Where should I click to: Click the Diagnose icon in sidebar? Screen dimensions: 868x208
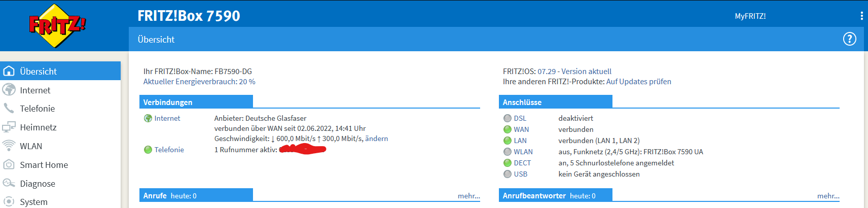tap(9, 183)
